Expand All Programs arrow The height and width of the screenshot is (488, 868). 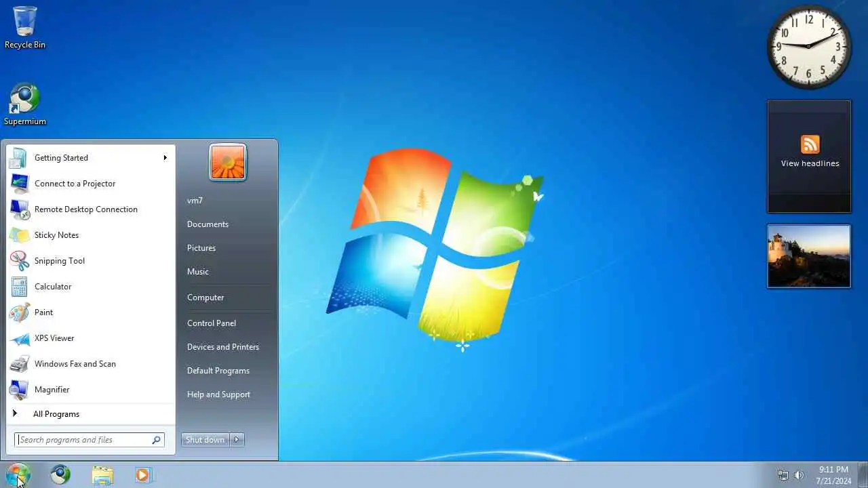[x=14, y=413]
